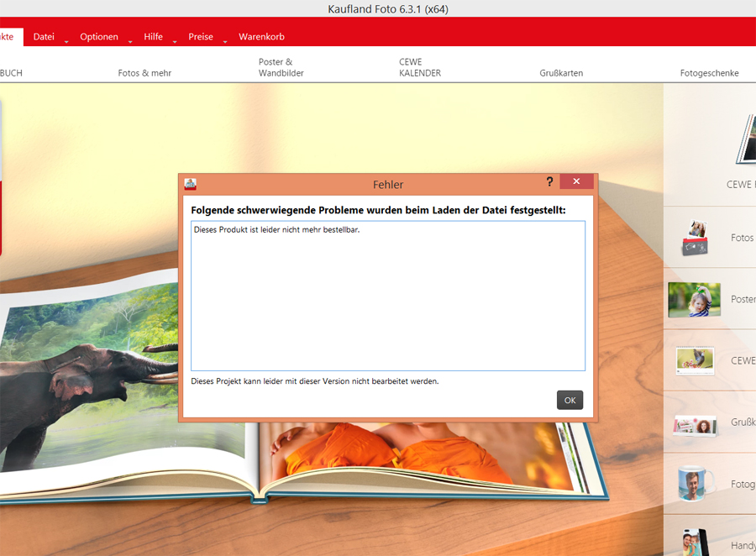Open the greeting card icon in sidebar

tap(696, 425)
